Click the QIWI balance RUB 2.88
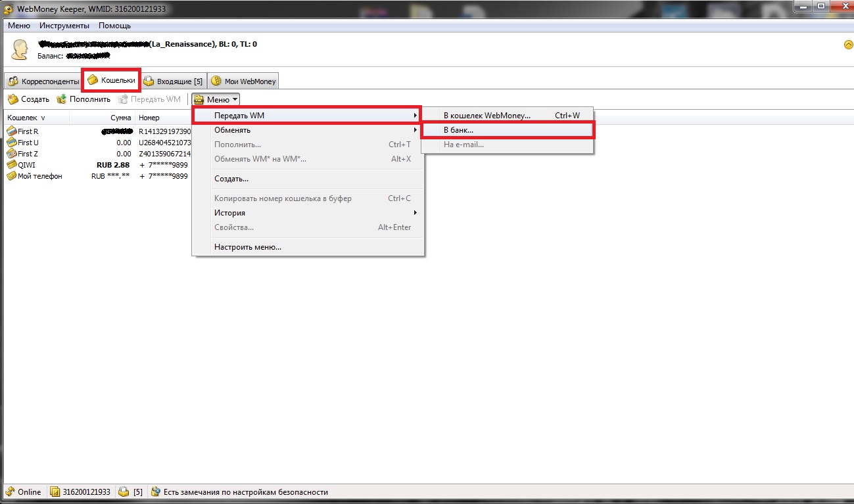Image resolution: width=854 pixels, height=504 pixels. point(113,165)
